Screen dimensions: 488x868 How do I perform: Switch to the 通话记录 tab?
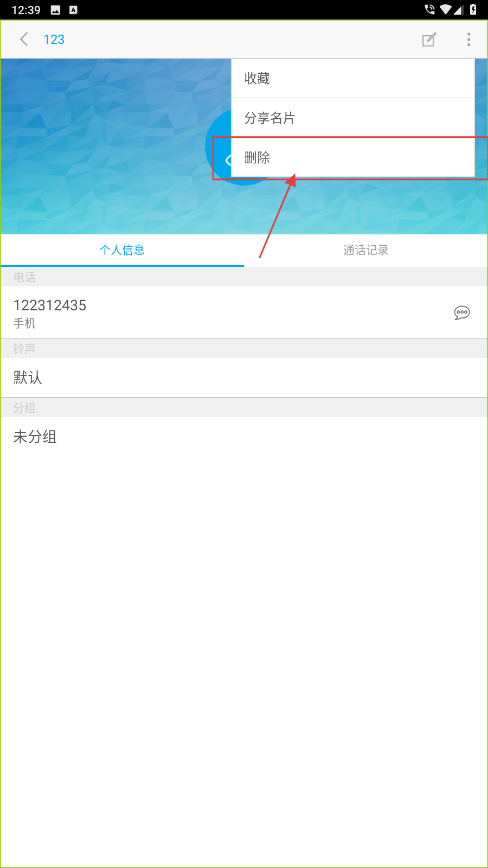(366, 250)
